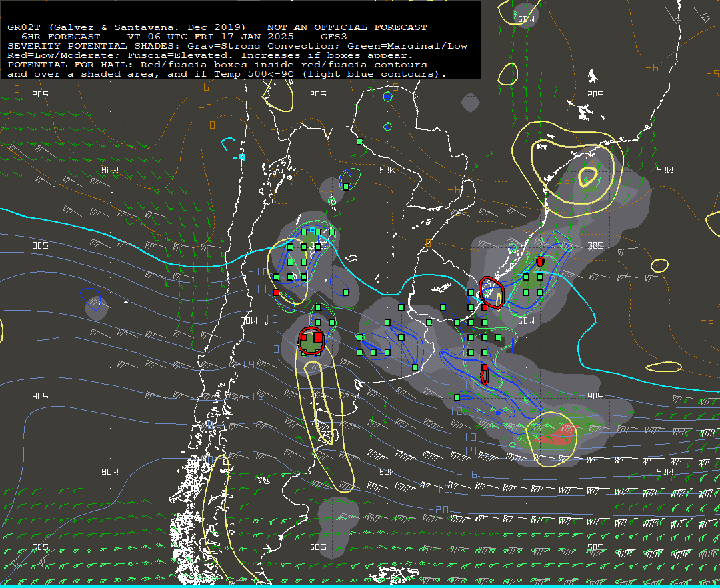Click the leftmost '50S' latitude label
The width and height of the screenshot is (720, 588).
click(x=40, y=547)
